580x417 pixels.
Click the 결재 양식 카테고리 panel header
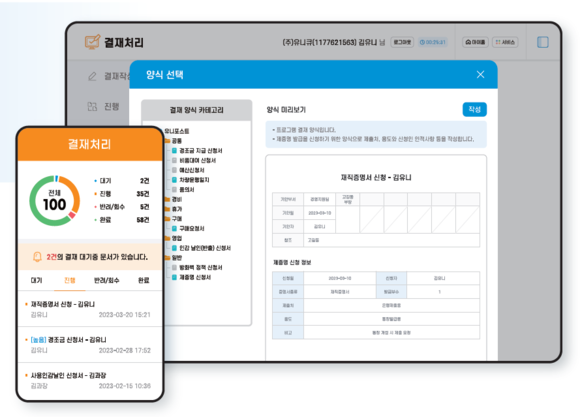pyautogui.click(x=196, y=110)
